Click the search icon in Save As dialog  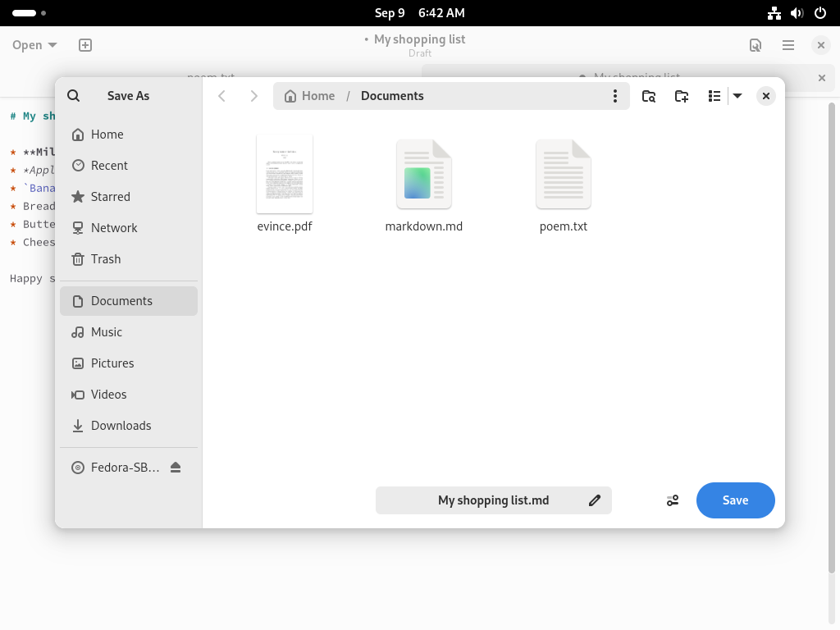pyautogui.click(x=73, y=96)
